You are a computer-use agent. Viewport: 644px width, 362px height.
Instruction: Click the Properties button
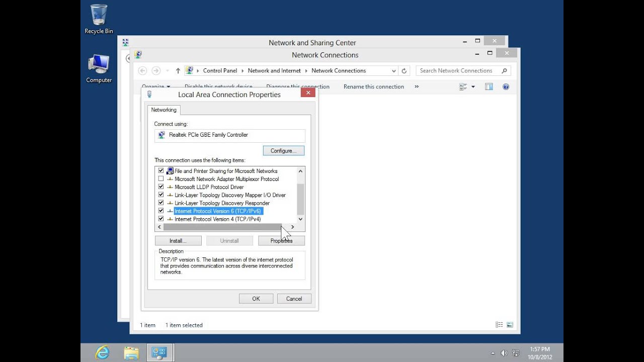(281, 241)
